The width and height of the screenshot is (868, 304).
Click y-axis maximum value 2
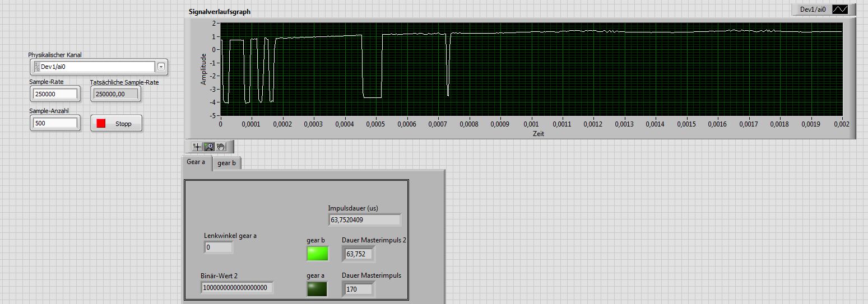pos(214,24)
